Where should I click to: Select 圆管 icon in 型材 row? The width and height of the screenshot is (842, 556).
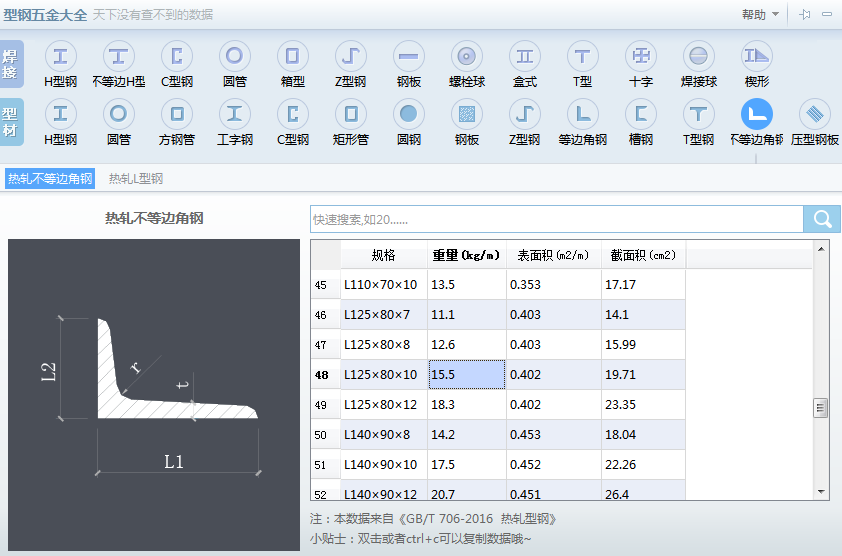[118, 114]
